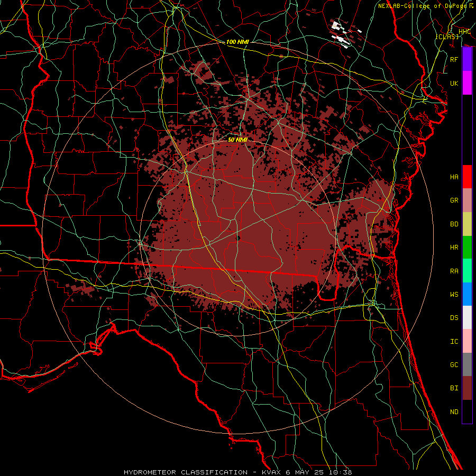476x476 pixels.
Task: Click the BI brown legend swatch
Action: click(467, 388)
